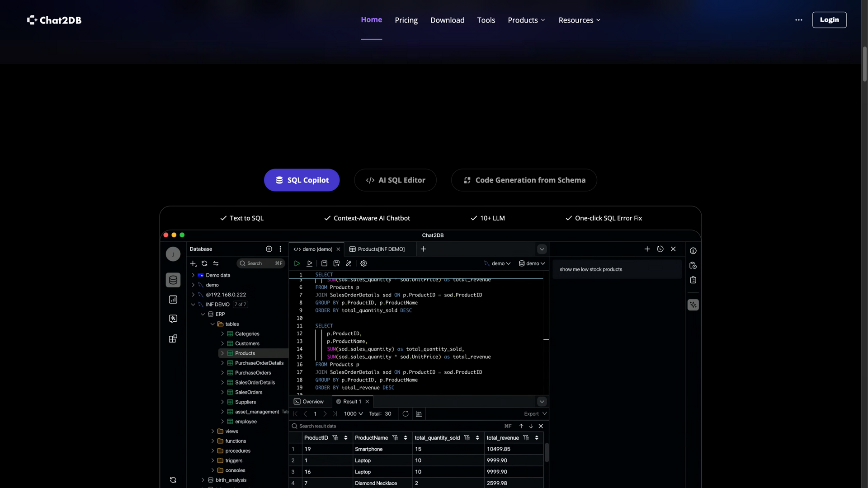
Task: Click the locate target icon in Database header
Action: click(269, 249)
